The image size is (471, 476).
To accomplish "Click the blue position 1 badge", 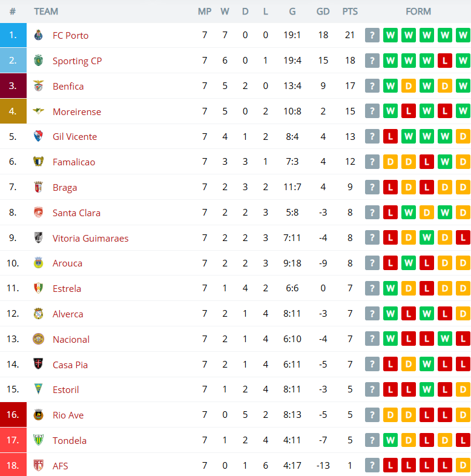I will point(13,35).
